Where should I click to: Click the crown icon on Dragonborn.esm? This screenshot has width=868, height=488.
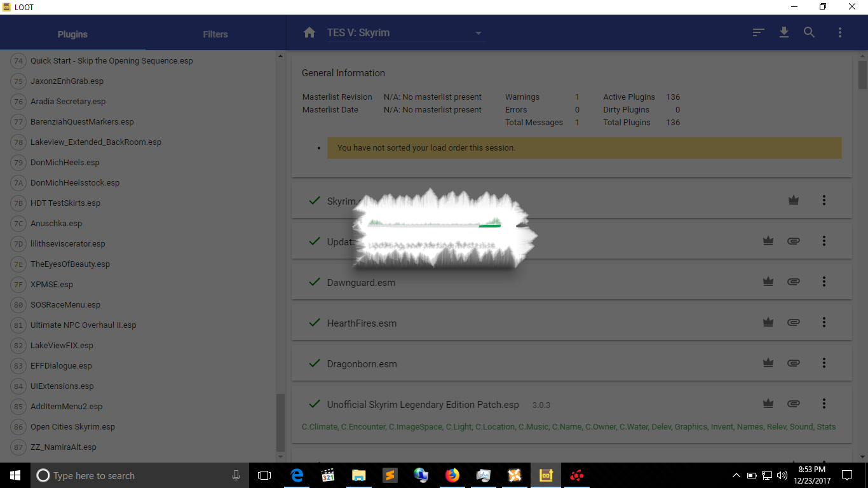(768, 363)
